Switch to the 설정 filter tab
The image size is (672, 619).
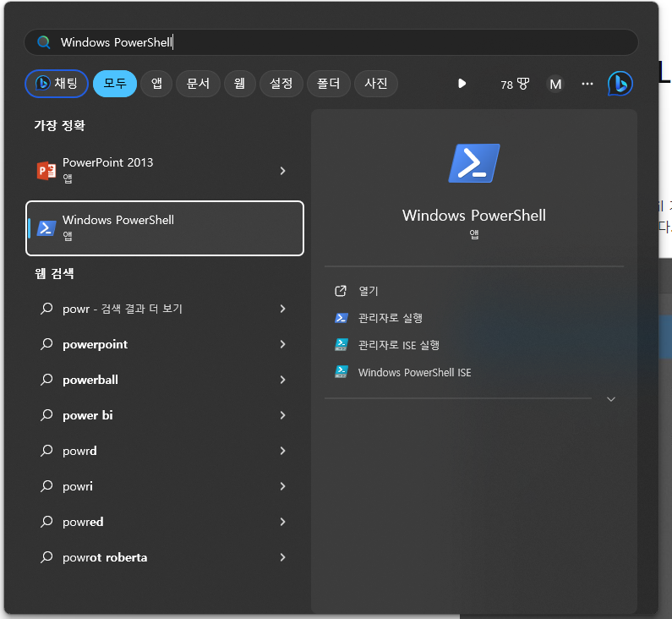[281, 83]
